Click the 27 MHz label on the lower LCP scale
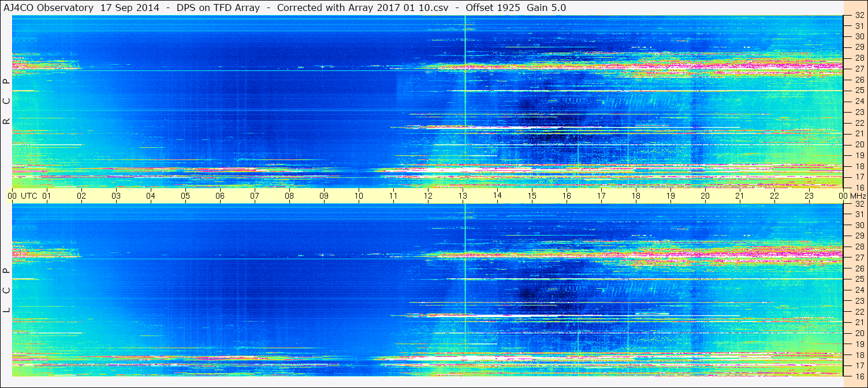 click(x=859, y=258)
